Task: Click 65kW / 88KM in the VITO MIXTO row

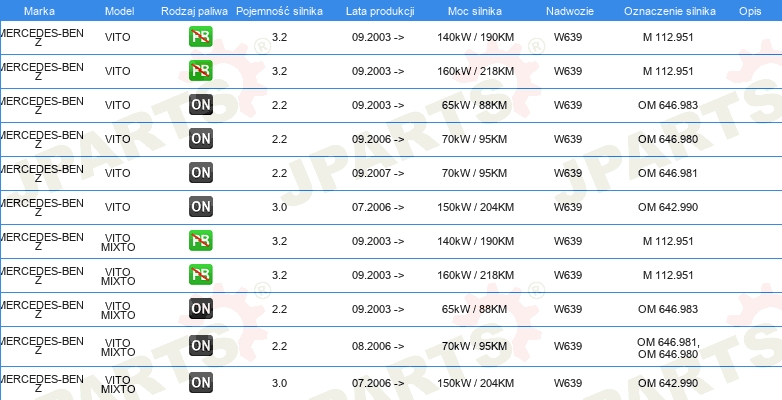Action: click(474, 309)
